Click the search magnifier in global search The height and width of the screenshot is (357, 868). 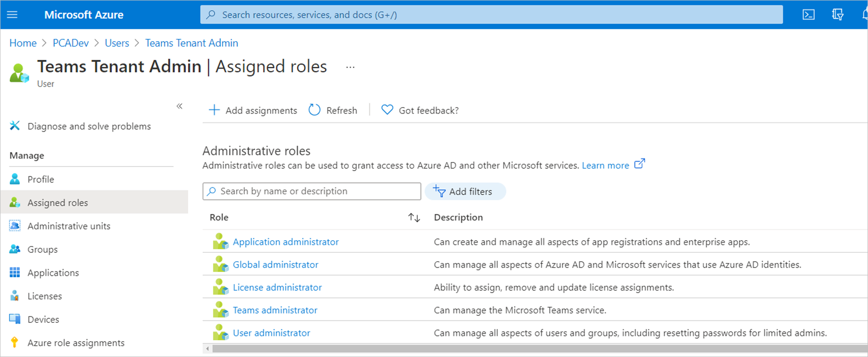coord(211,14)
